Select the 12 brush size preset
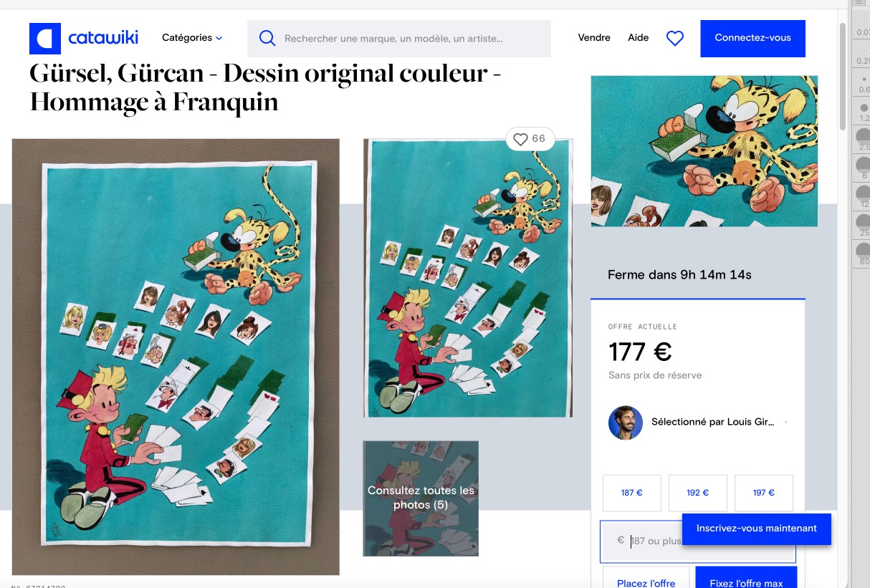Screen dimensions: 870x588 click(x=864, y=196)
